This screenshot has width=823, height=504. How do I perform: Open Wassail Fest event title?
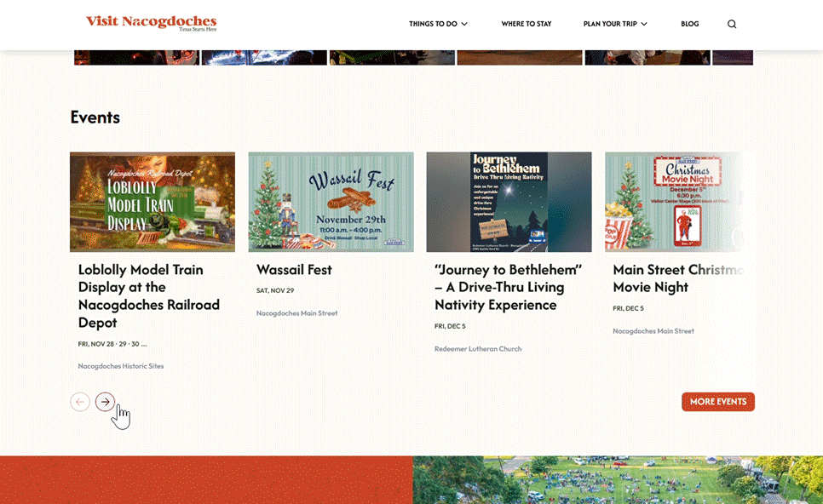(294, 270)
